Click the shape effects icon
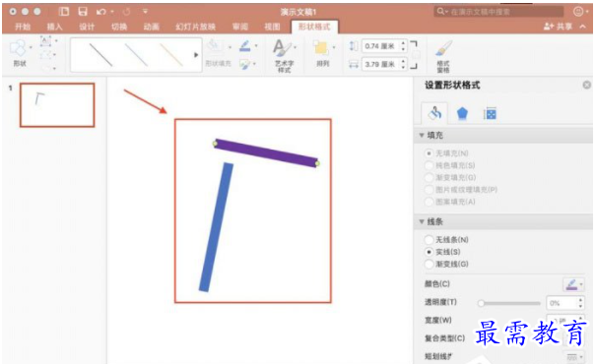 pos(244,64)
